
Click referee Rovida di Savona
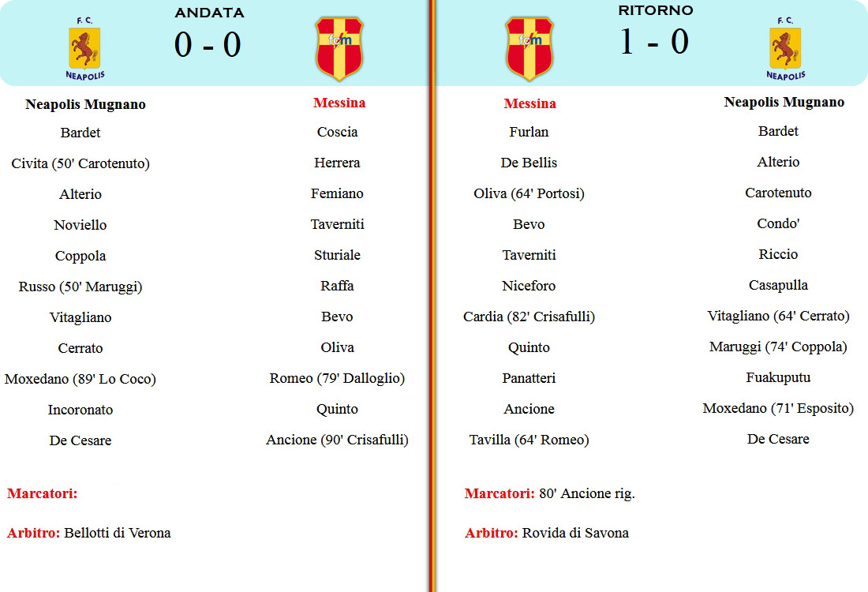(576, 534)
